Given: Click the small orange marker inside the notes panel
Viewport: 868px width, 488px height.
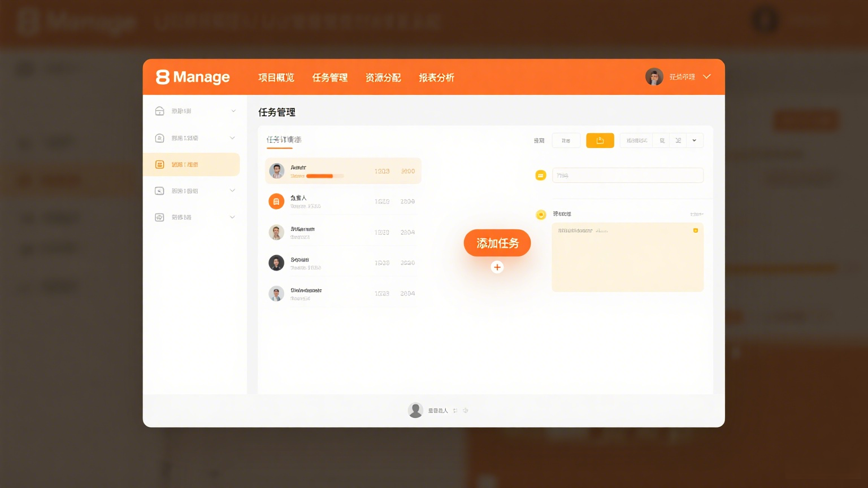Looking at the screenshot, I should [696, 231].
